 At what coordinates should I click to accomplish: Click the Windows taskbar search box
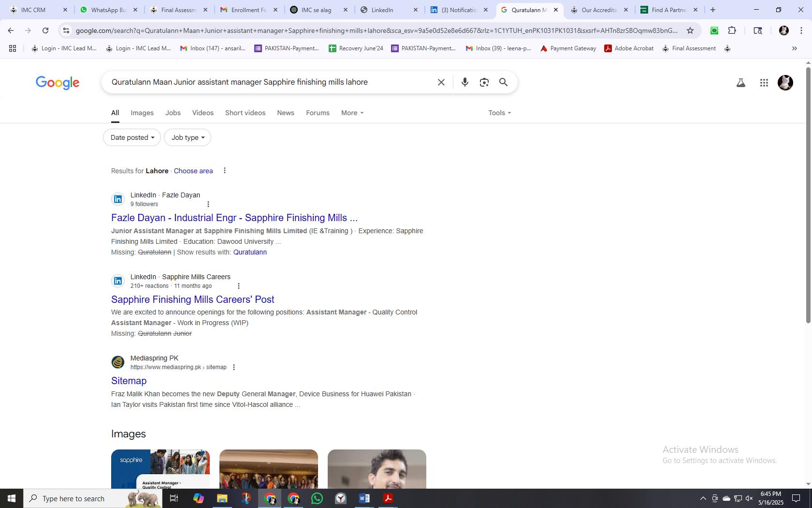(92, 498)
